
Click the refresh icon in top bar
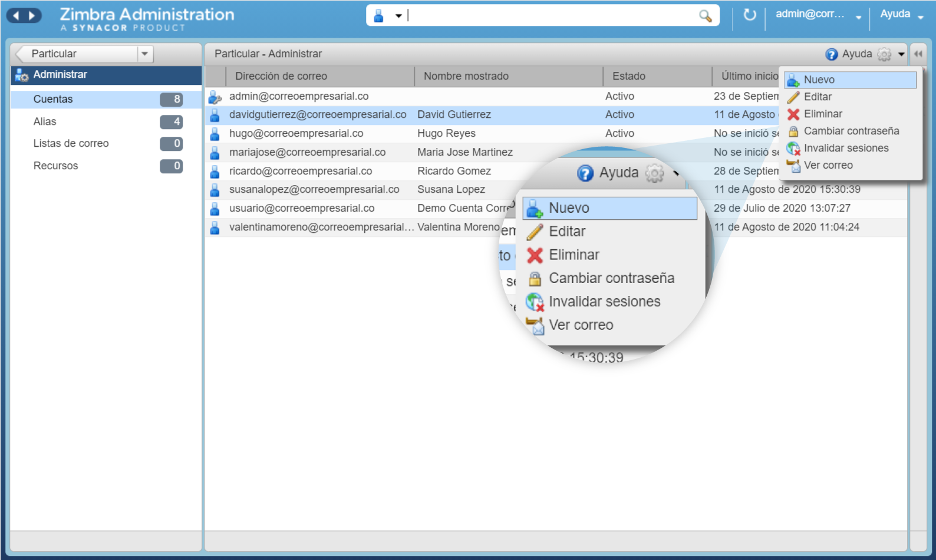click(749, 15)
